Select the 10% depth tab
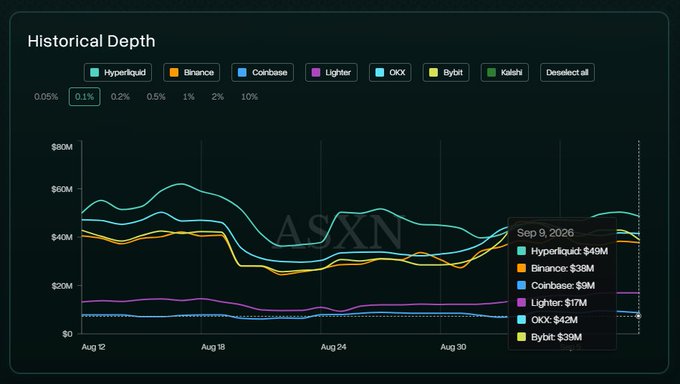 pos(250,97)
